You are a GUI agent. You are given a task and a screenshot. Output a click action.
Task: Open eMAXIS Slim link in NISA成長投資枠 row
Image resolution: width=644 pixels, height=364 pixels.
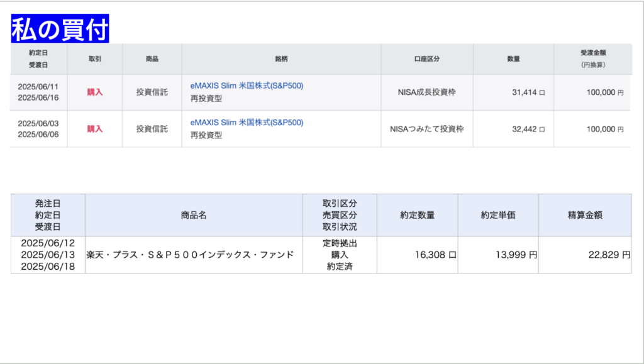tap(247, 85)
